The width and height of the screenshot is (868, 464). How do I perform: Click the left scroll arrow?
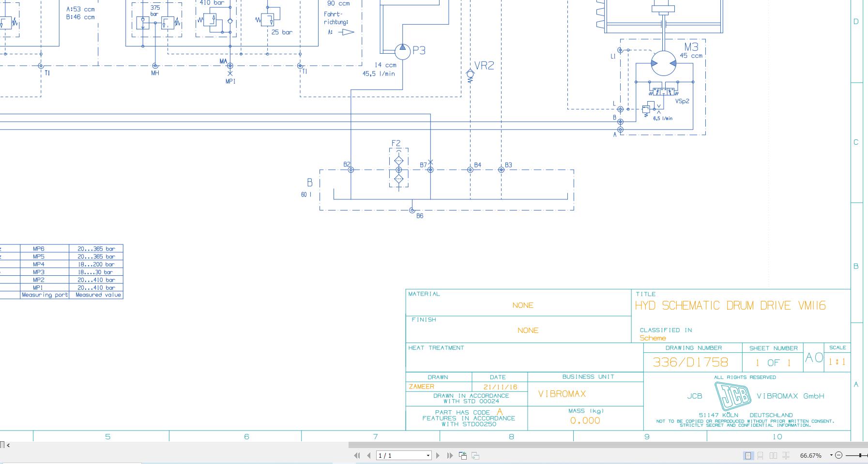click(8, 445)
